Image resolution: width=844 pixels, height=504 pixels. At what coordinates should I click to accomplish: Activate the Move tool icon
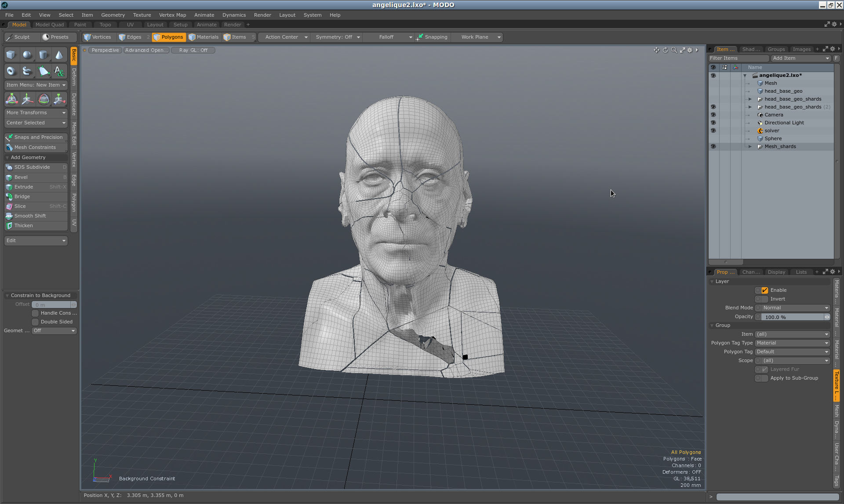(x=27, y=99)
